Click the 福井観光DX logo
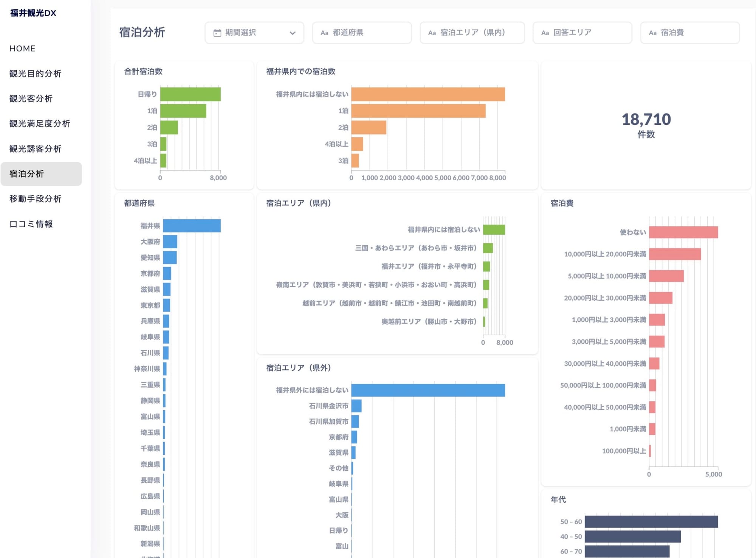Image resolution: width=756 pixels, height=558 pixels. click(x=33, y=13)
